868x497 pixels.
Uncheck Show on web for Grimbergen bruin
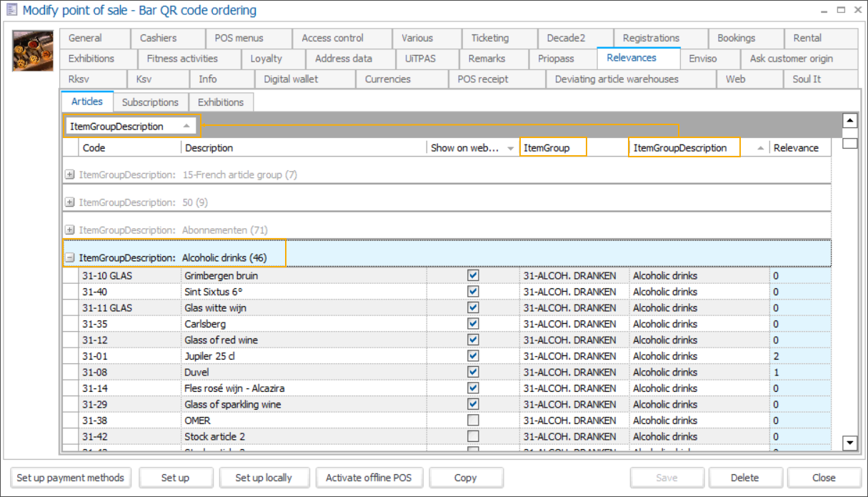tap(473, 275)
